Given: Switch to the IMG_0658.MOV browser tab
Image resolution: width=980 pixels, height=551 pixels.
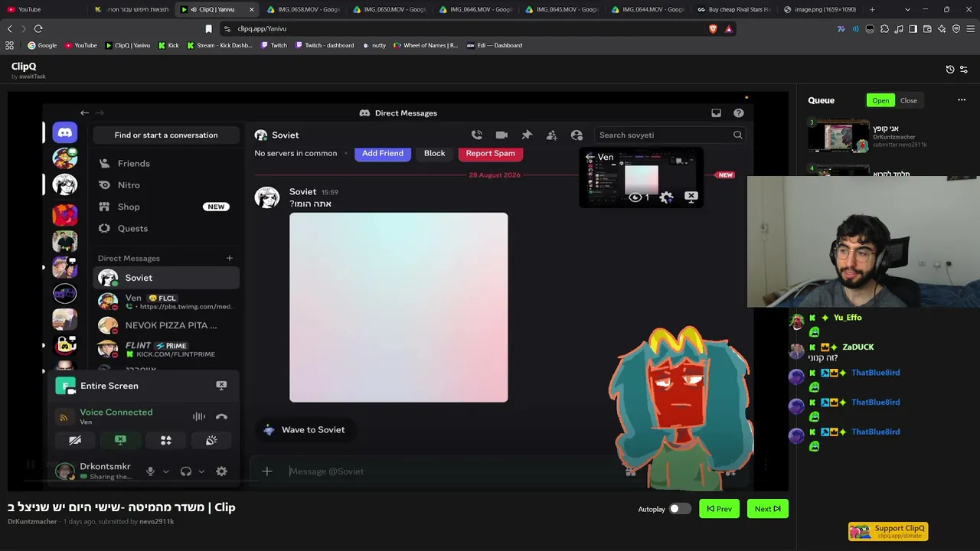Looking at the screenshot, I should [305, 9].
